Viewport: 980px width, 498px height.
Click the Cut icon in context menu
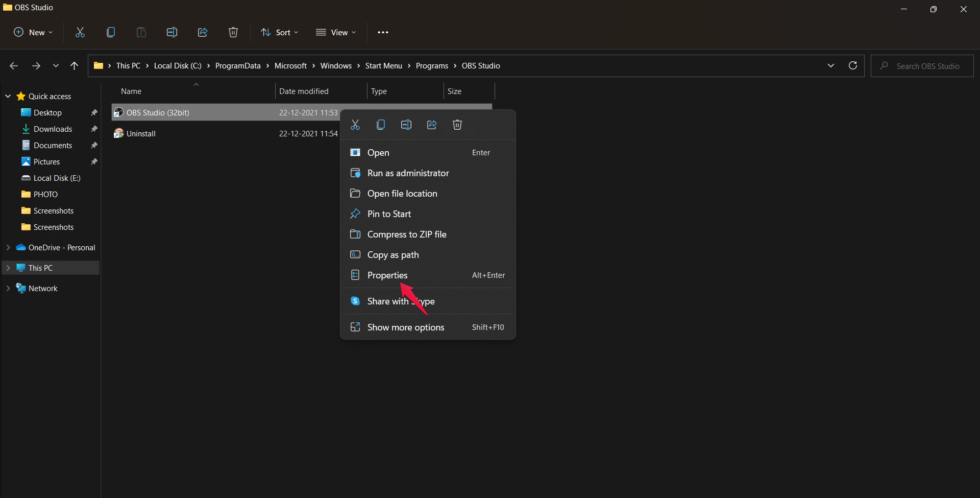pos(355,125)
